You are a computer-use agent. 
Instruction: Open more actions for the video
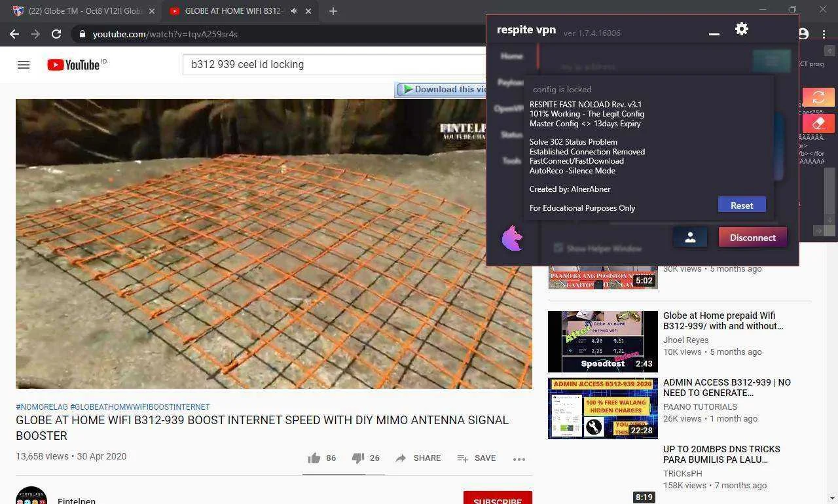point(519,459)
